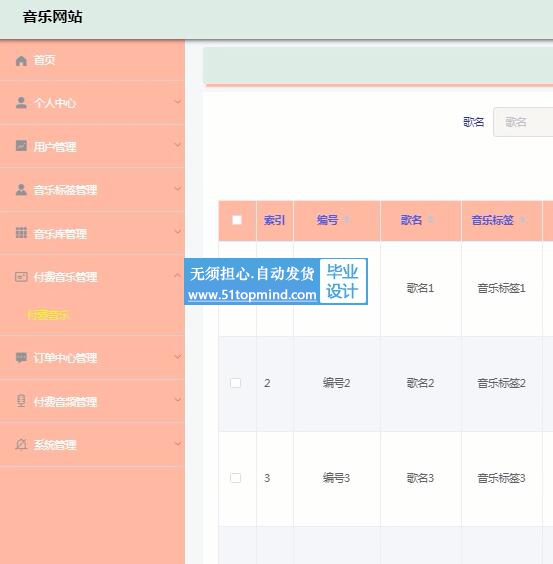Expand the 付费音频管理 menu chevron

(x=178, y=400)
